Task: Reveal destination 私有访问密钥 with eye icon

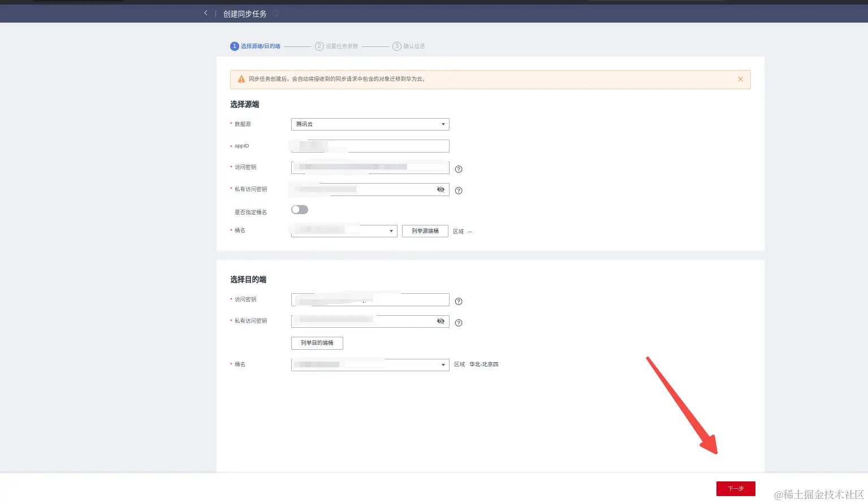Action: click(x=441, y=321)
